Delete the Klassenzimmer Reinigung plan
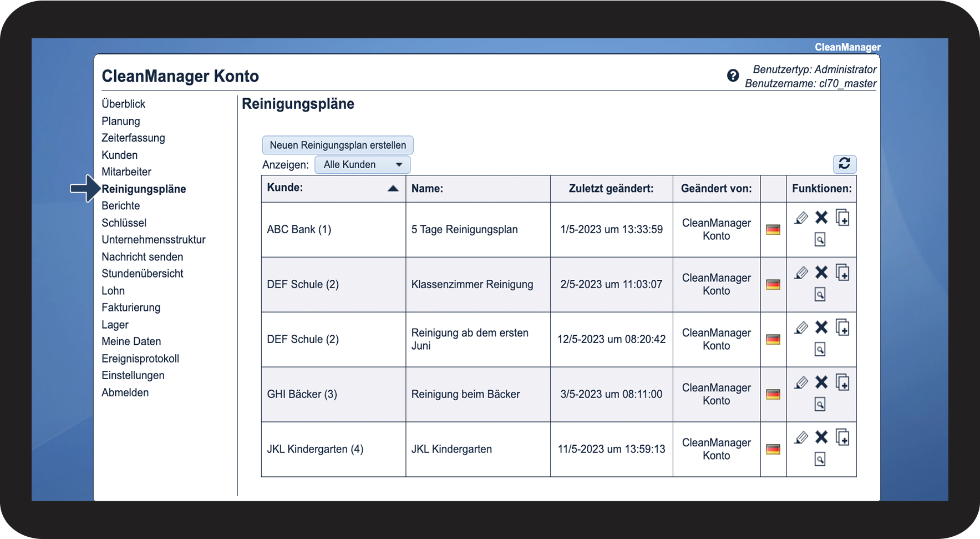This screenshot has height=539, width=980. (821, 273)
